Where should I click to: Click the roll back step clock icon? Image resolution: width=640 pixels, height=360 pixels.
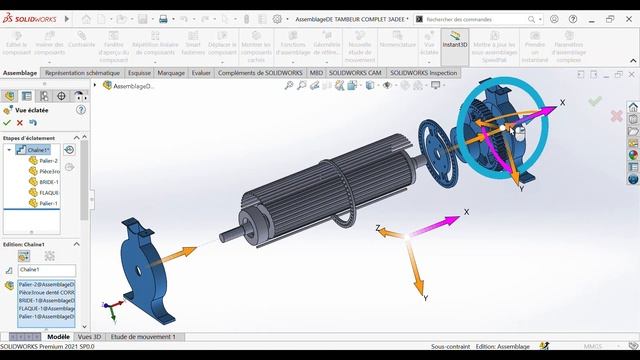coord(69,150)
